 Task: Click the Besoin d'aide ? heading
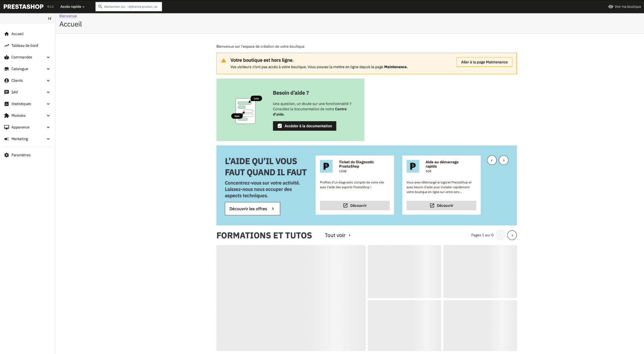tap(291, 93)
